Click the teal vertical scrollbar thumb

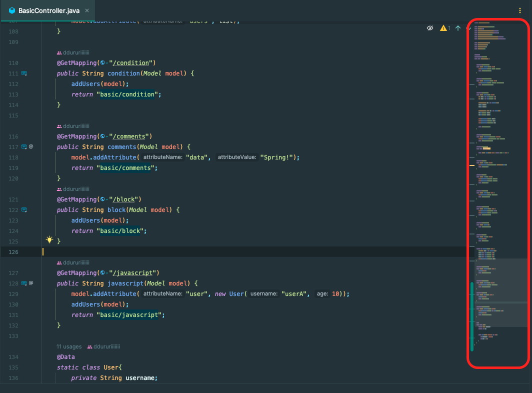[471, 316]
